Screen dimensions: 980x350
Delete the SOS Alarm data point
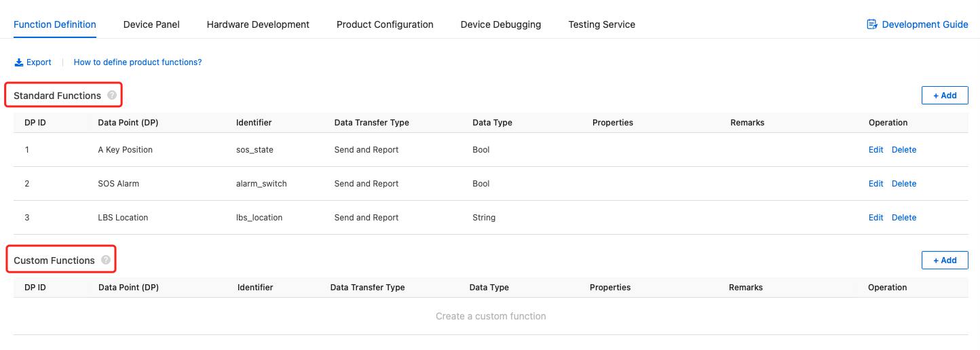(x=904, y=184)
